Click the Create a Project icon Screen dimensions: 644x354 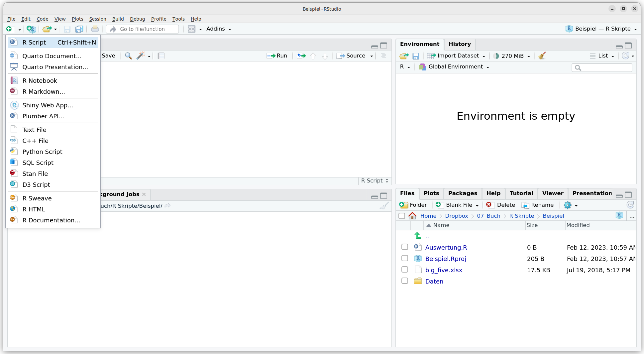[31, 29]
